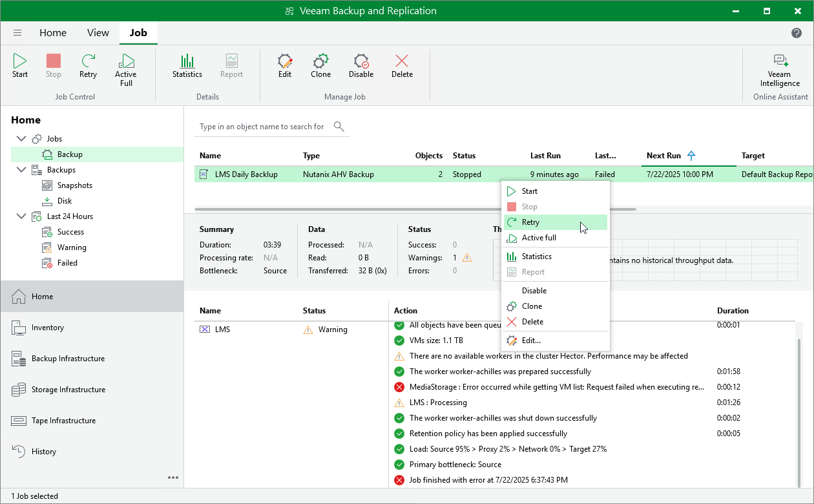Click the Home navigation button
This screenshot has width=814, height=504.
[x=92, y=297]
